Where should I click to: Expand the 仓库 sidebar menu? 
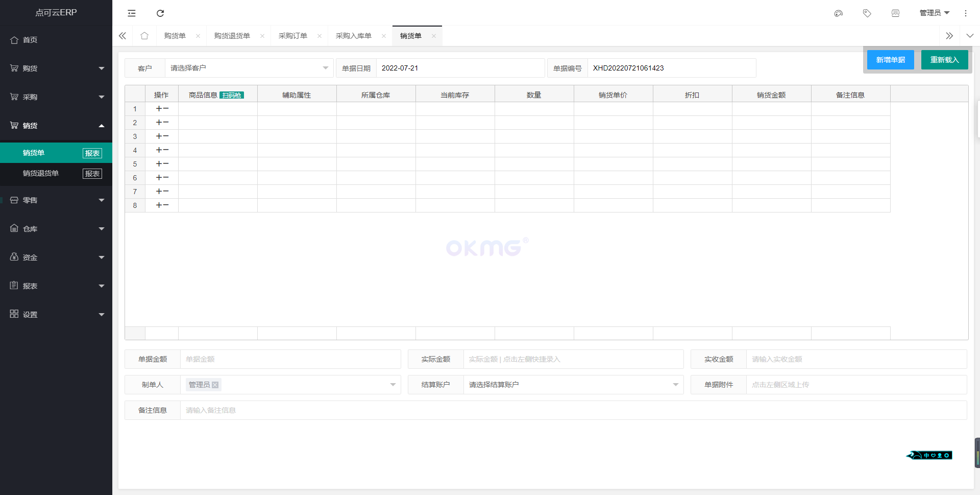pyautogui.click(x=56, y=229)
